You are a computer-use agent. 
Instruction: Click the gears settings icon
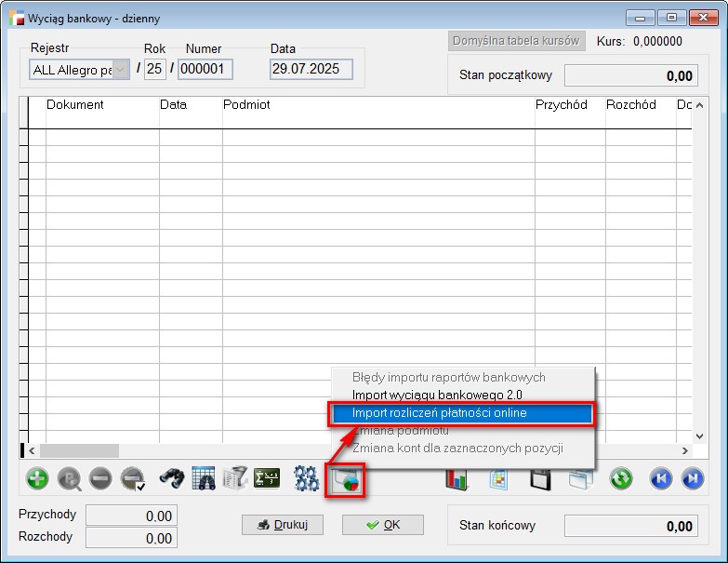pos(307,479)
